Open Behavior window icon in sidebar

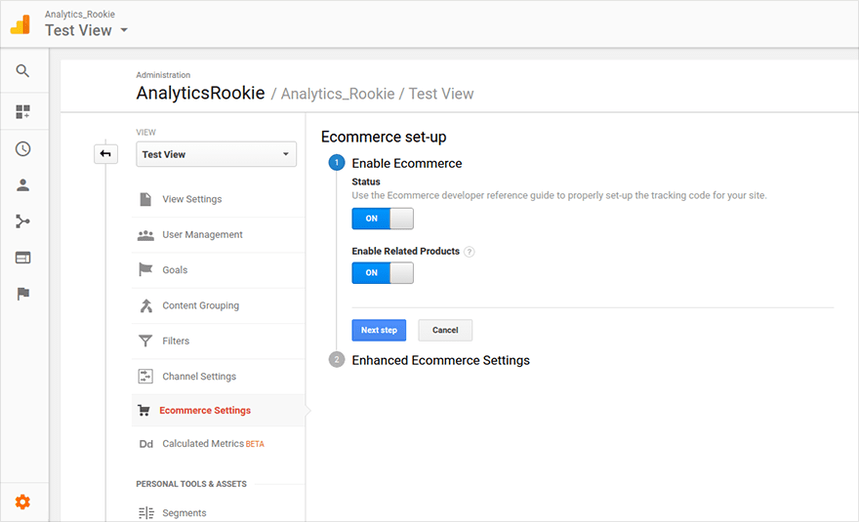point(22,257)
